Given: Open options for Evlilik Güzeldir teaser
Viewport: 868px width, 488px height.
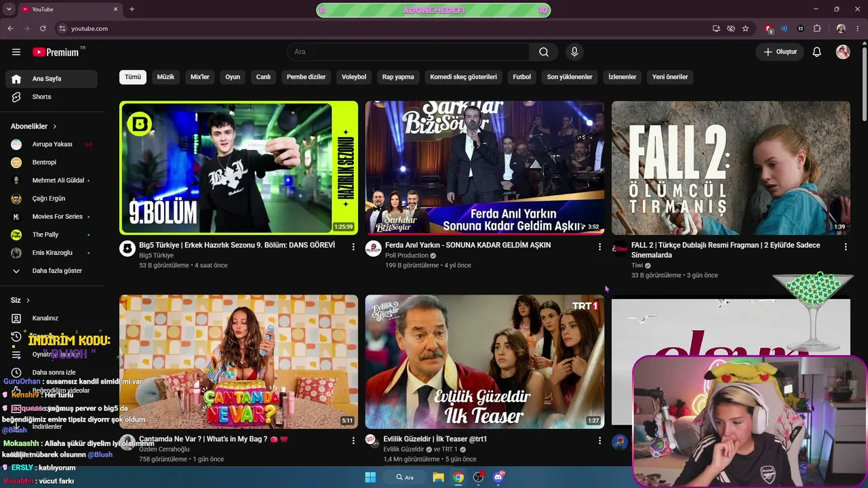Looking at the screenshot, I should [x=599, y=441].
